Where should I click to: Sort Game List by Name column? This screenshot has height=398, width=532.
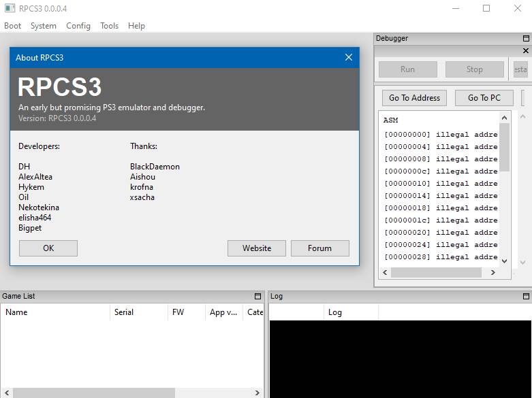[55, 312]
